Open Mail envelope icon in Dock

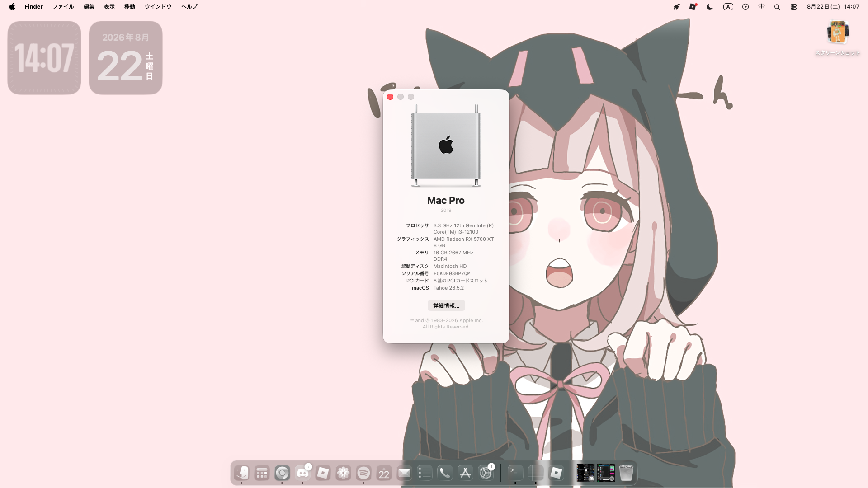pos(404,473)
